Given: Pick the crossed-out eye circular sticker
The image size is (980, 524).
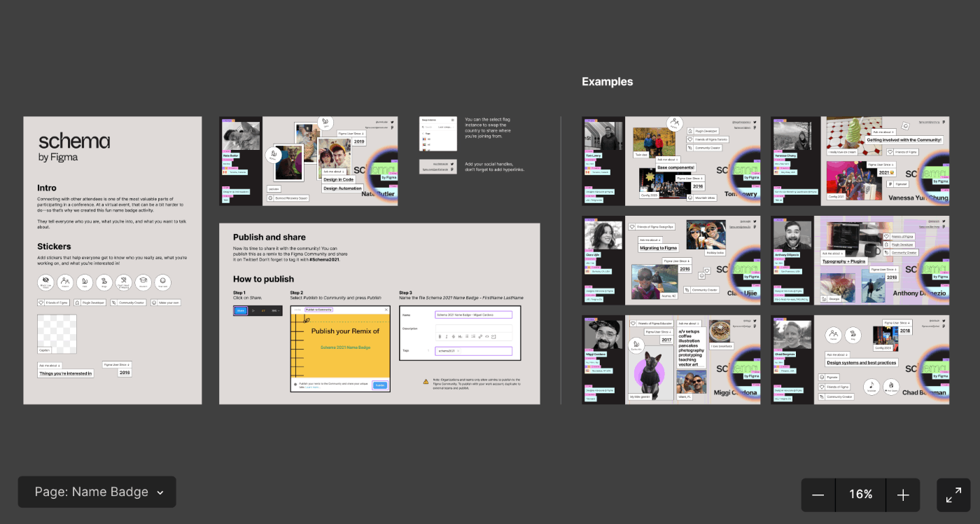Looking at the screenshot, I should coord(45,282).
